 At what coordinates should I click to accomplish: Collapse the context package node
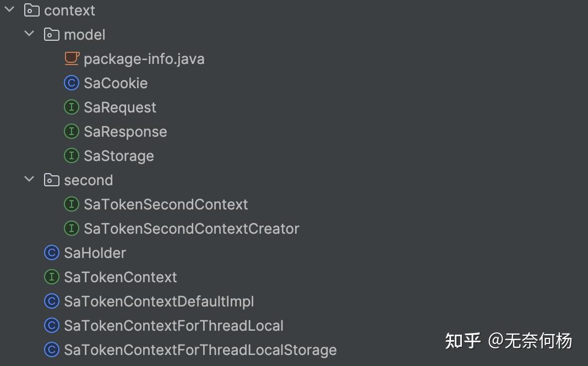pos(8,10)
